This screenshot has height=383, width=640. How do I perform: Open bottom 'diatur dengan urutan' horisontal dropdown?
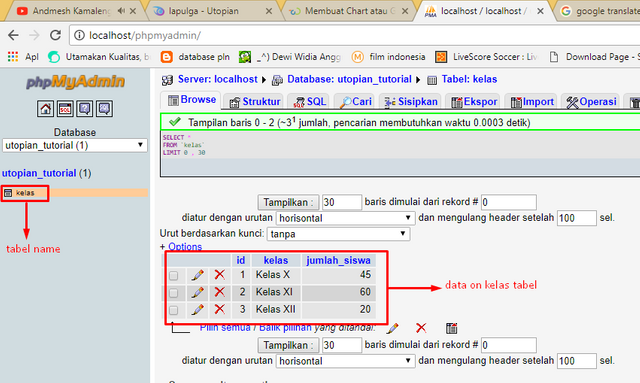(345, 361)
